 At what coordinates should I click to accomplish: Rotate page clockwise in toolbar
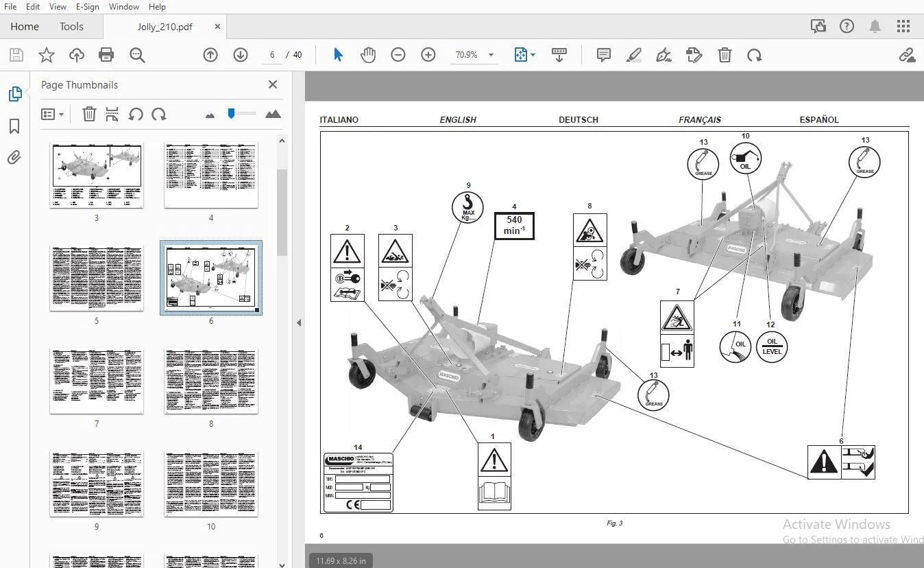(x=755, y=55)
